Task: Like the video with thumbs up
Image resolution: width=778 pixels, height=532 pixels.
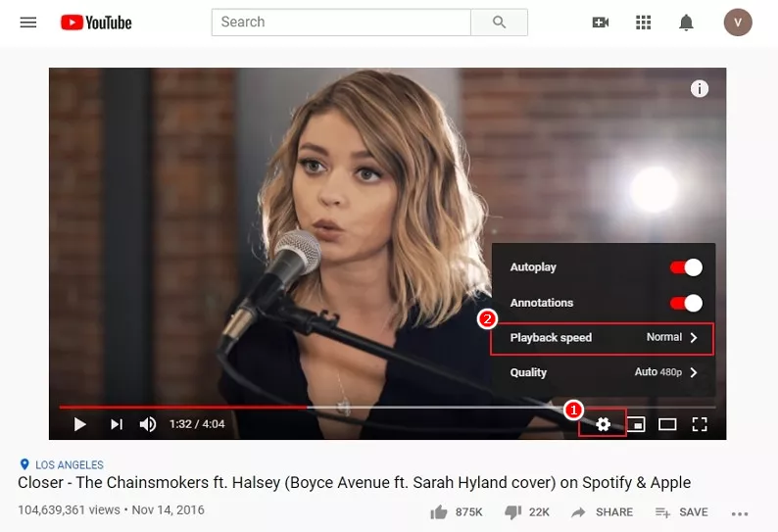Action: 439,512
